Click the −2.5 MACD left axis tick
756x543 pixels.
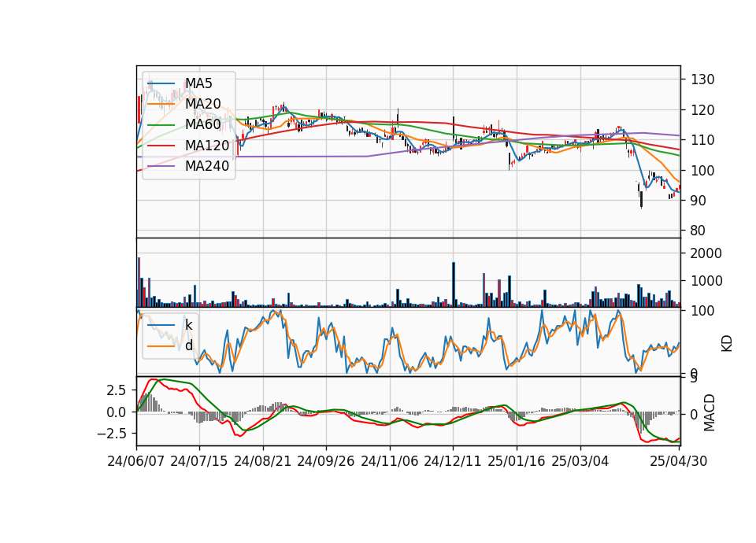point(112,434)
